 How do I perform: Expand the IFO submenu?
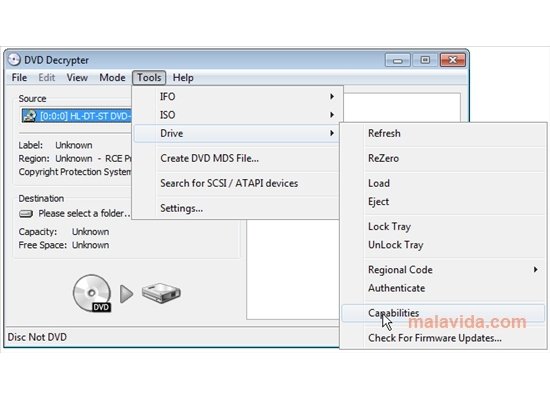236,96
